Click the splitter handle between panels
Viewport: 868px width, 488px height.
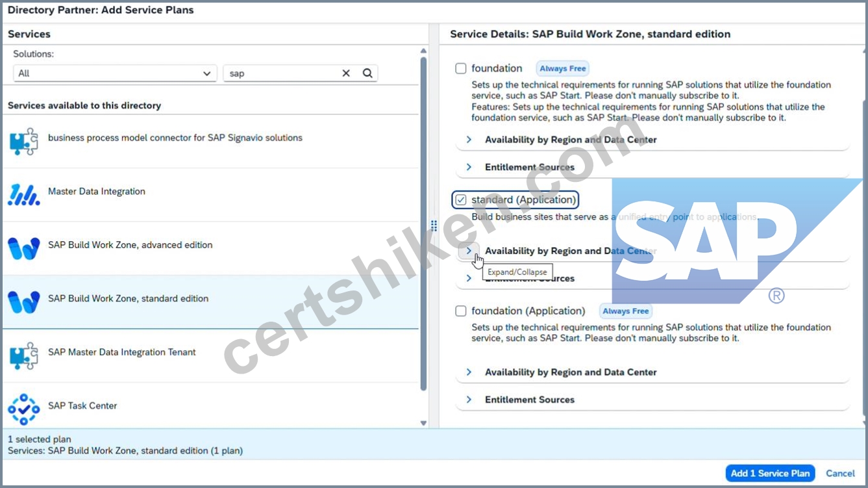point(434,225)
